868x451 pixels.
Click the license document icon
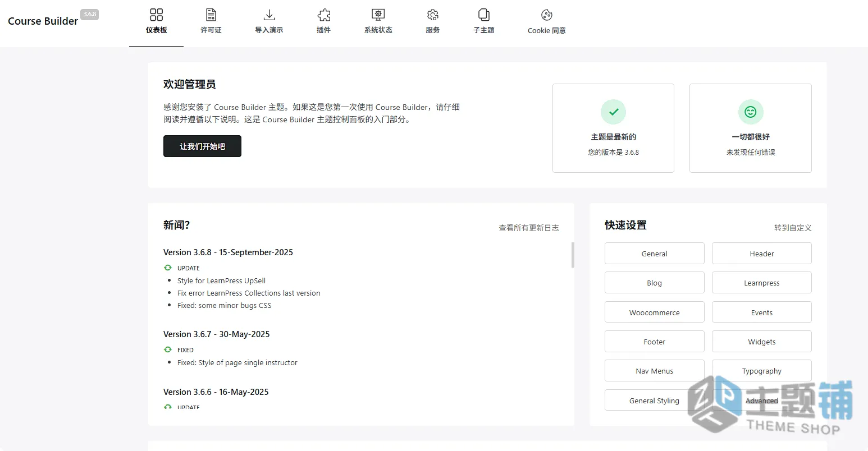(x=211, y=15)
